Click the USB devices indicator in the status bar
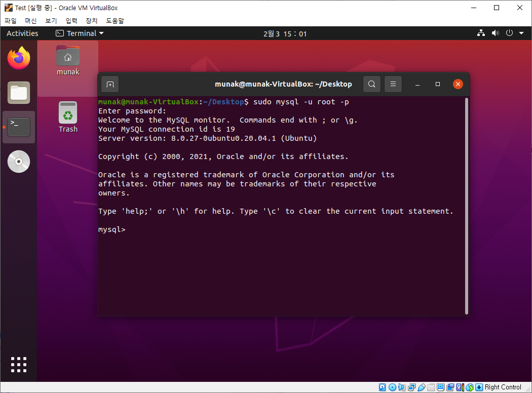The image size is (532, 393). point(422,387)
